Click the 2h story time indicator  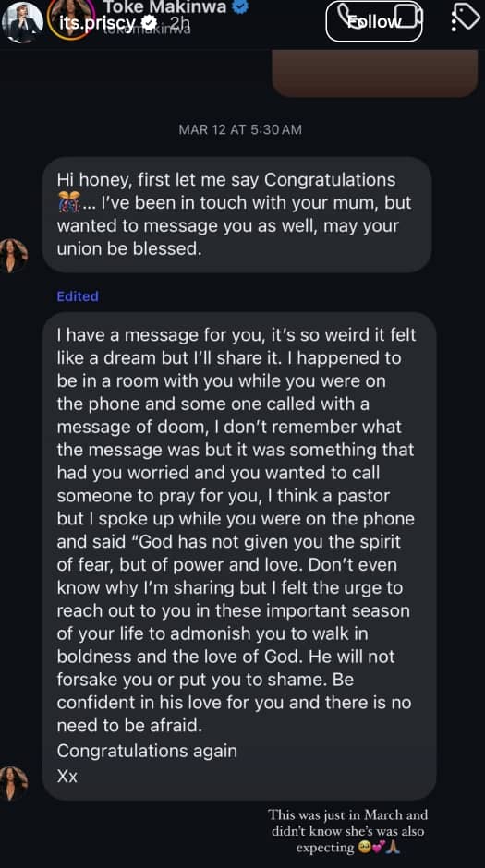(x=179, y=23)
